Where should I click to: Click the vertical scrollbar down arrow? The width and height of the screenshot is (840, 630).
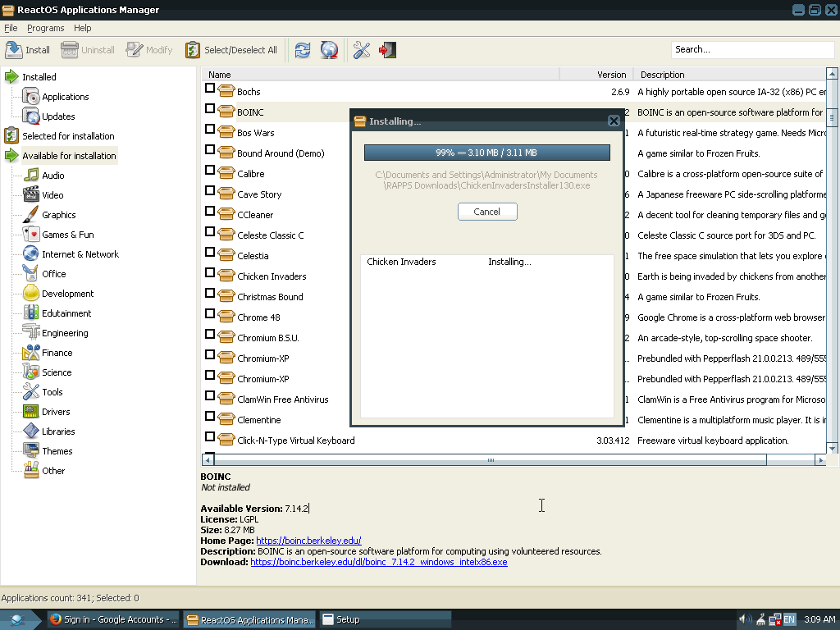pyautogui.click(x=832, y=449)
